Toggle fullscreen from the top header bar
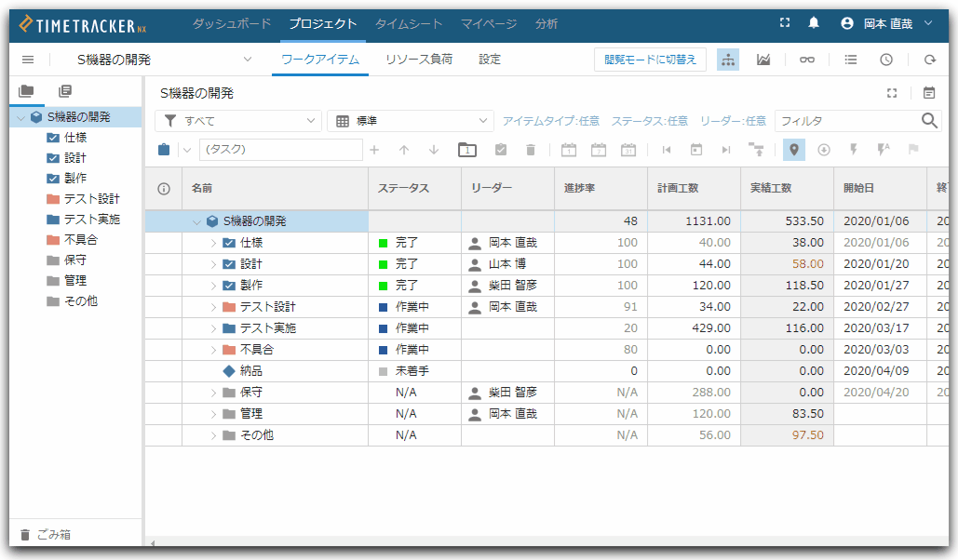Image resolution: width=958 pixels, height=560 pixels. (x=785, y=23)
